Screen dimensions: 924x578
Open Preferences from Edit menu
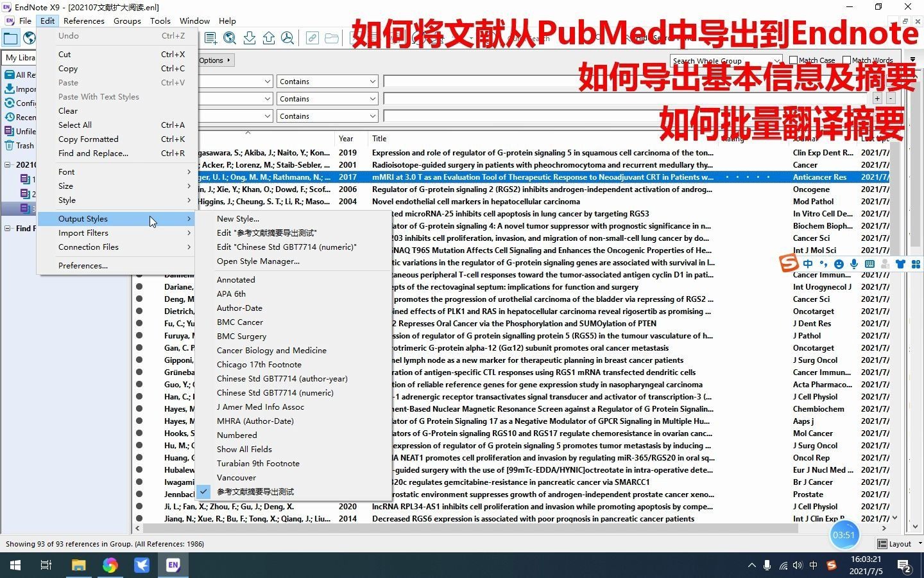pos(117,265)
